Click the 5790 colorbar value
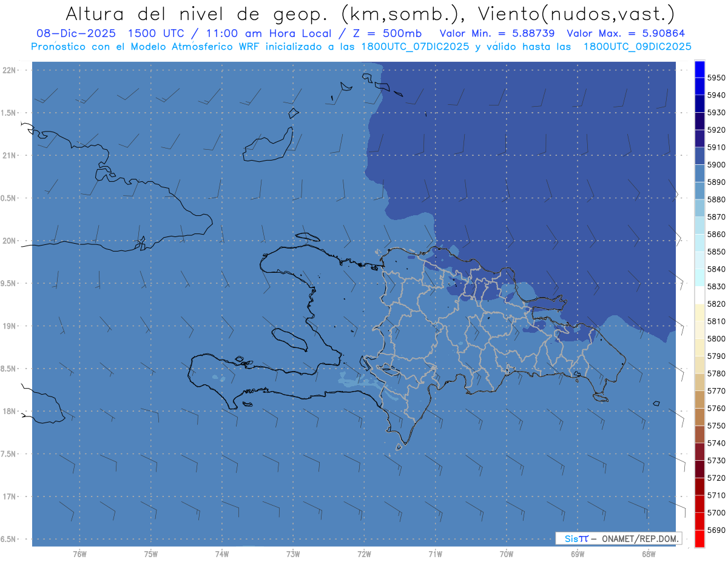The image size is (728, 562). [x=716, y=356]
